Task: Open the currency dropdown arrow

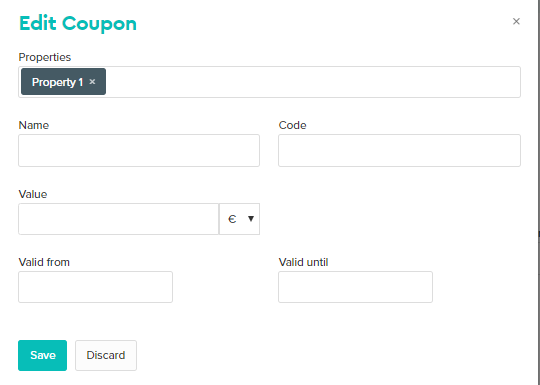Action: [251, 219]
